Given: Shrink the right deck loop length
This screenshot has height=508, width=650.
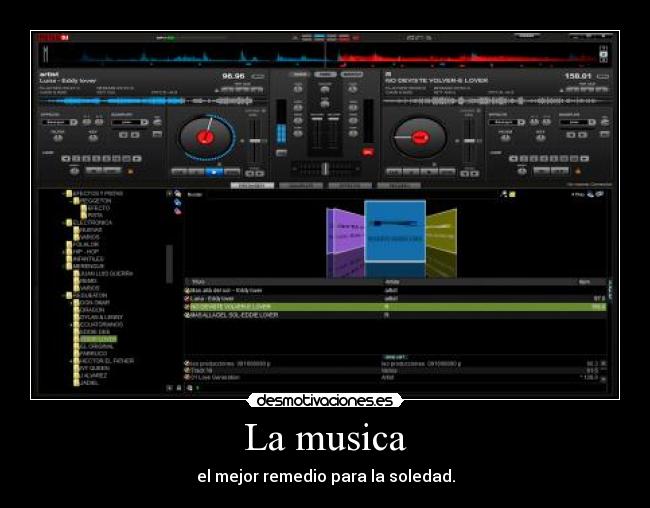Looking at the screenshot, I should point(513,158).
